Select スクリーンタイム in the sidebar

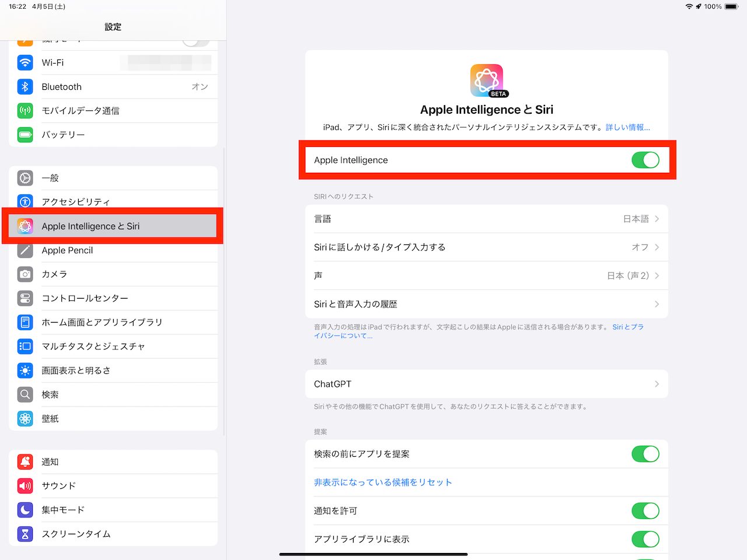pyautogui.click(x=113, y=534)
